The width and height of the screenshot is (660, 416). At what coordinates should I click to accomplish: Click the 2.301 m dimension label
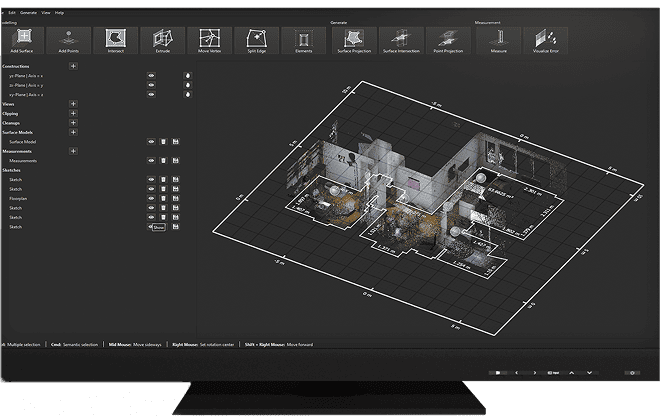[533, 192]
